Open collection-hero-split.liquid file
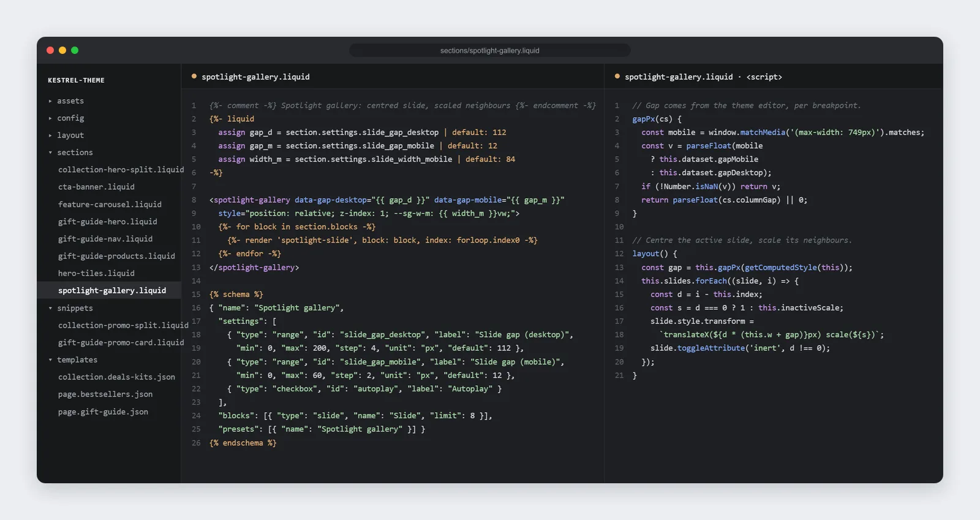This screenshot has height=520, width=980. 121,170
